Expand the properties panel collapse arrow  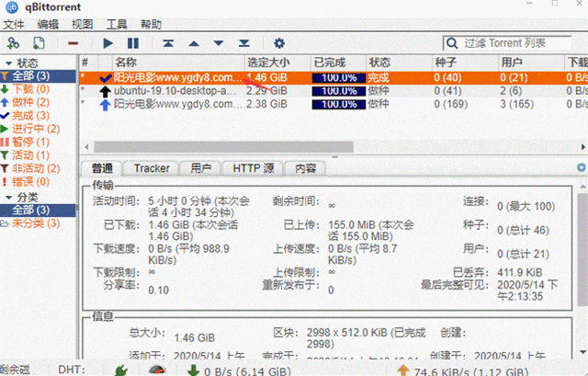[582, 167]
